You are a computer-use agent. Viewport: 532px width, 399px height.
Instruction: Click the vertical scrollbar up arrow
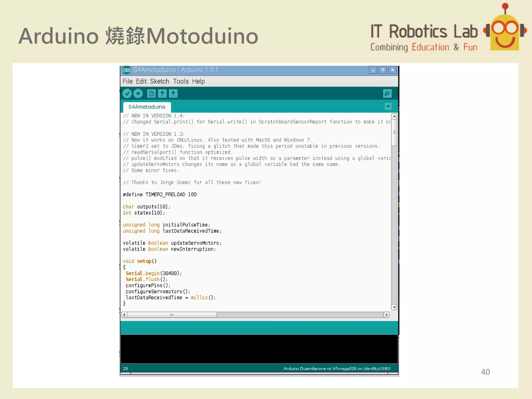394,117
